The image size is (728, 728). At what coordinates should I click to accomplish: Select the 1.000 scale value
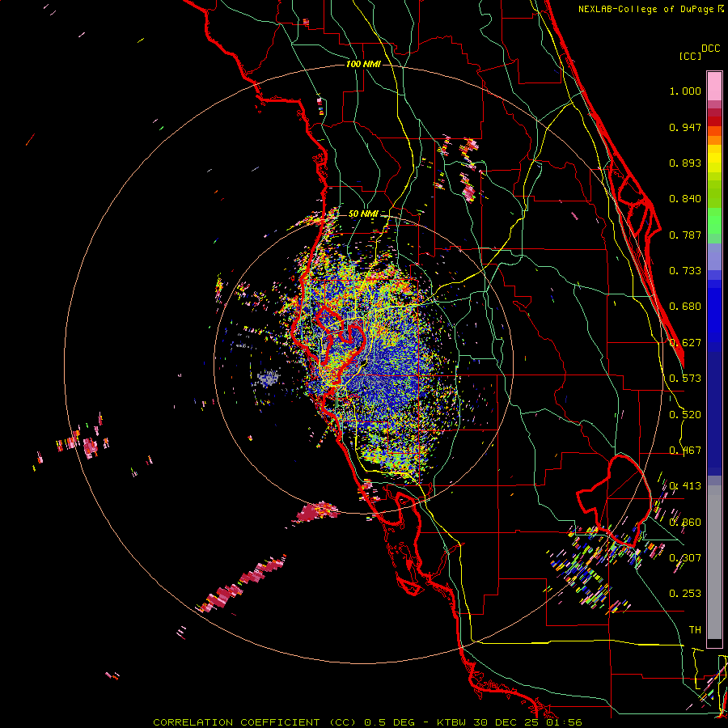[x=685, y=91]
